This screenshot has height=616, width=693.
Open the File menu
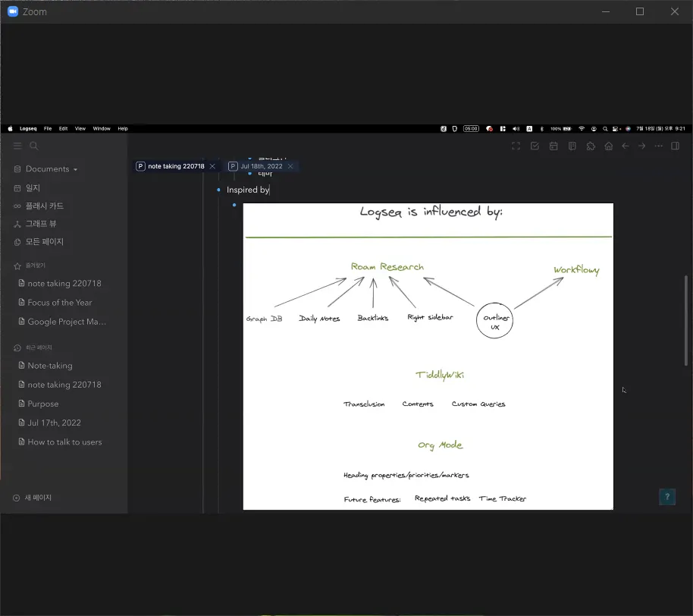[x=48, y=129]
